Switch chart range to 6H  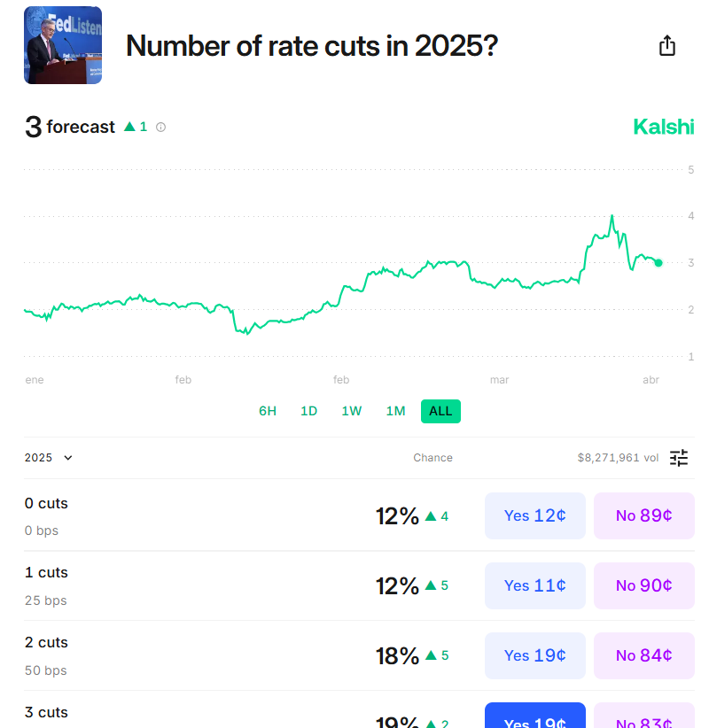click(x=268, y=411)
